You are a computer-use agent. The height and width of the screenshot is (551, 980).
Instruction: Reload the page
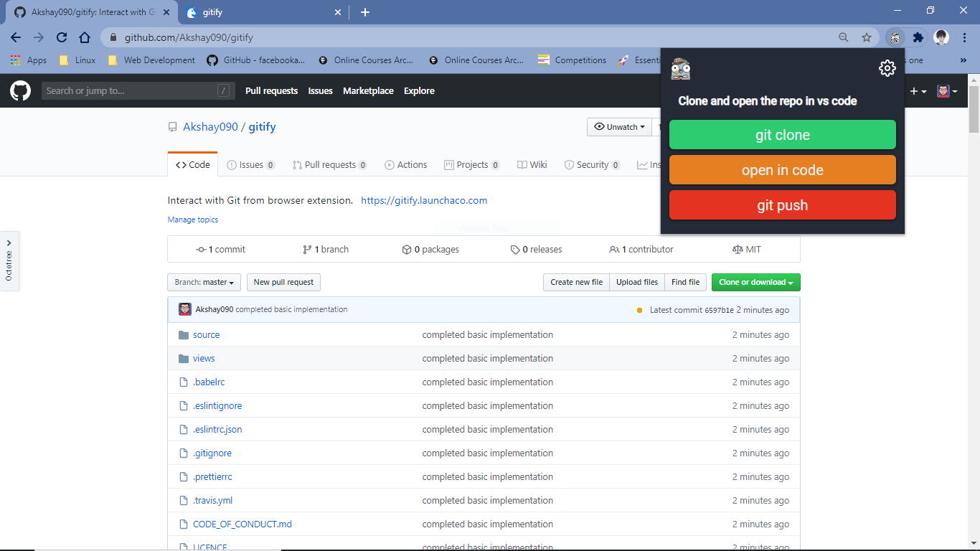click(x=62, y=37)
